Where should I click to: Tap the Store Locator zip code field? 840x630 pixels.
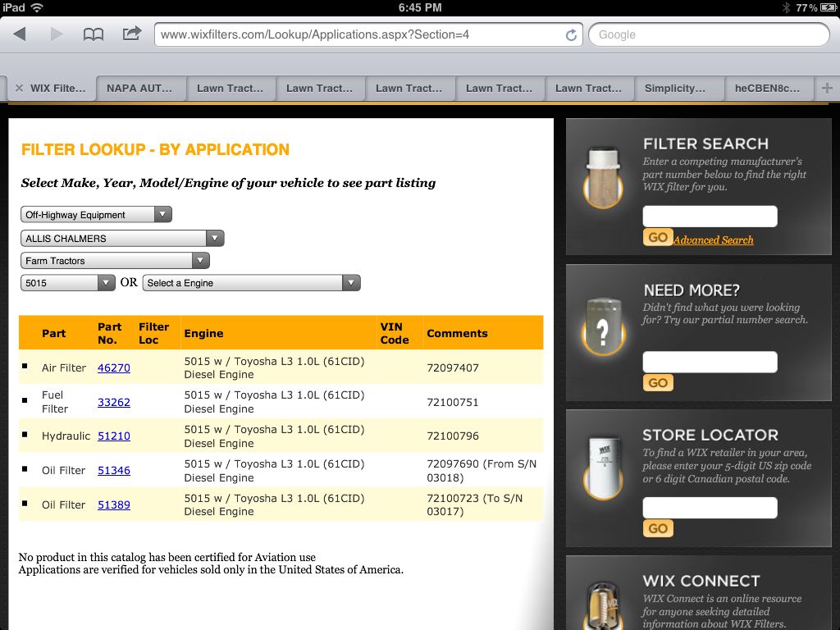[x=710, y=508]
